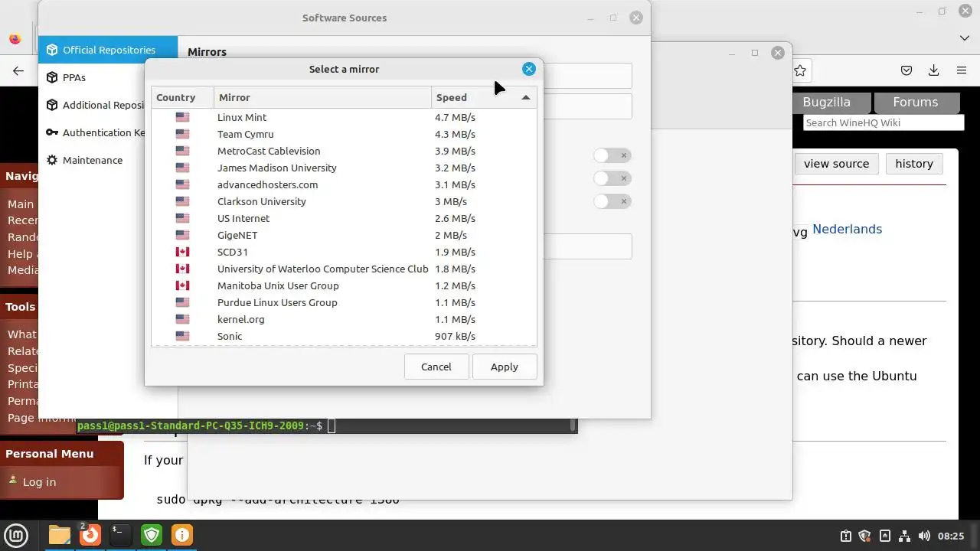The height and width of the screenshot is (551, 980).
Task: Select GigeNET mirror
Action: click(344, 235)
